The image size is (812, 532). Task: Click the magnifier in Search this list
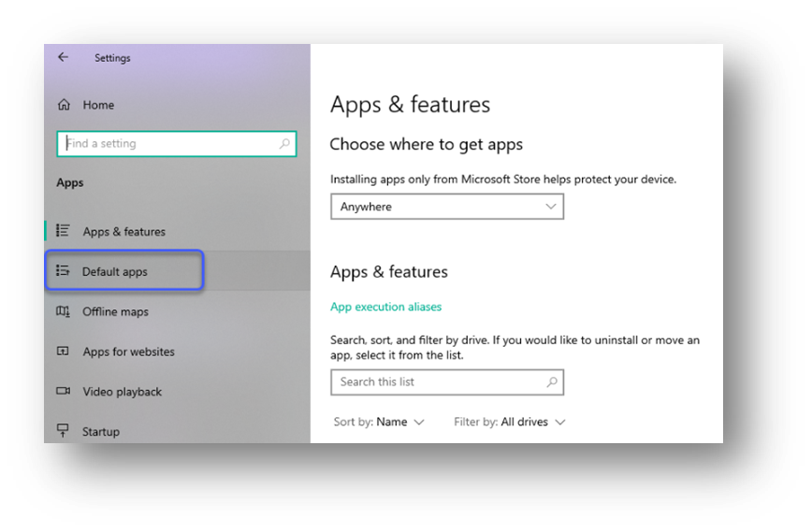[x=552, y=381]
